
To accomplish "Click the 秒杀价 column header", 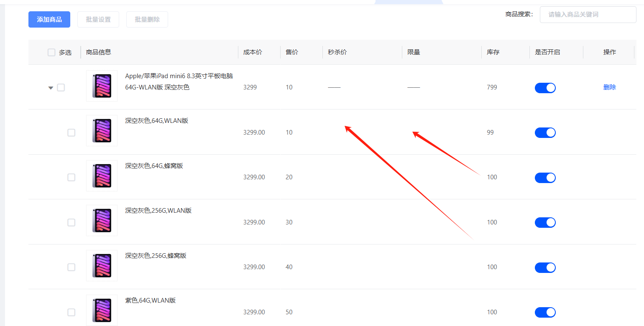I will pos(337,52).
